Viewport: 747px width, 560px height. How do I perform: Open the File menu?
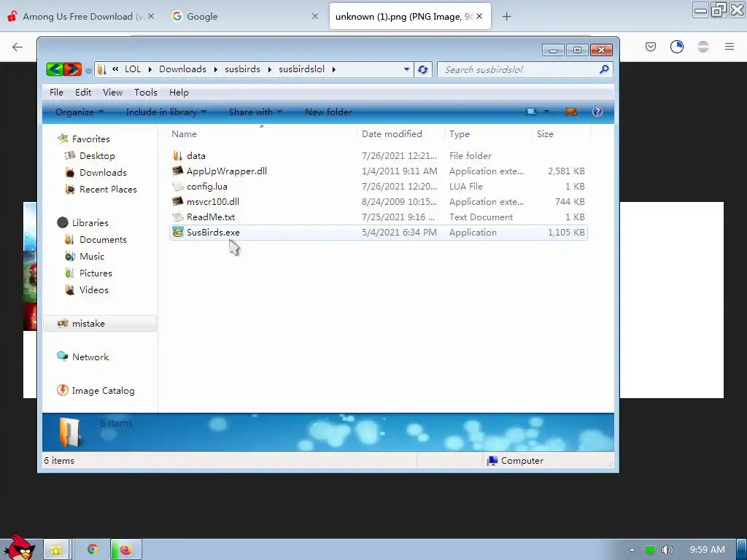(56, 93)
